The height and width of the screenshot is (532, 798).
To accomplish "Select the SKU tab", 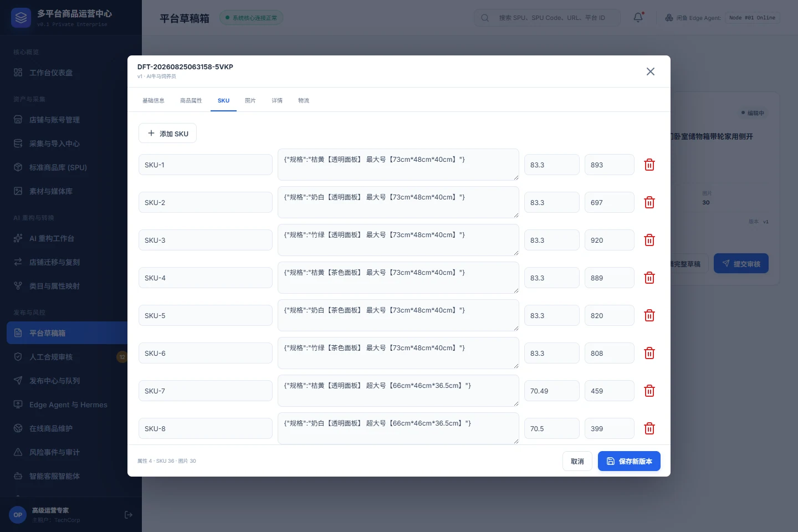I will tap(223, 100).
